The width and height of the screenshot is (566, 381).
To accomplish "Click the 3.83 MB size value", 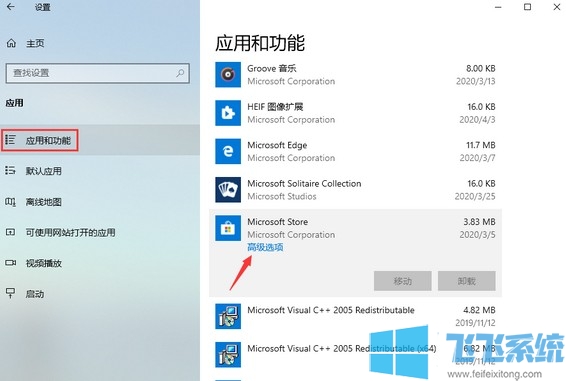I will coord(479,222).
